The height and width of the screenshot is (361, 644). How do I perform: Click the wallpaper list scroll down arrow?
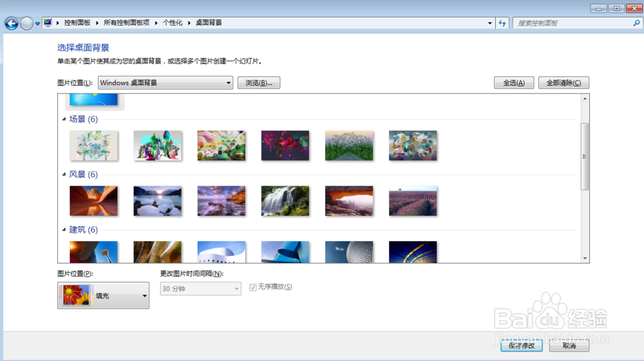585,259
